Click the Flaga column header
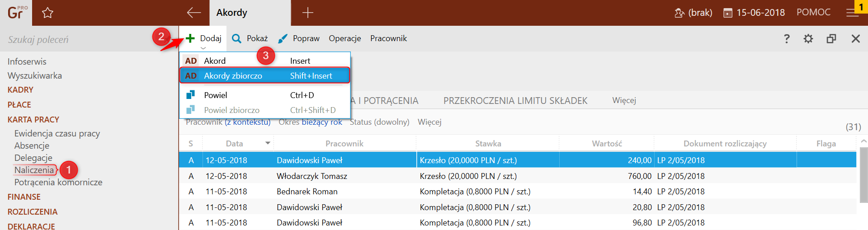868x230 pixels. click(x=826, y=143)
